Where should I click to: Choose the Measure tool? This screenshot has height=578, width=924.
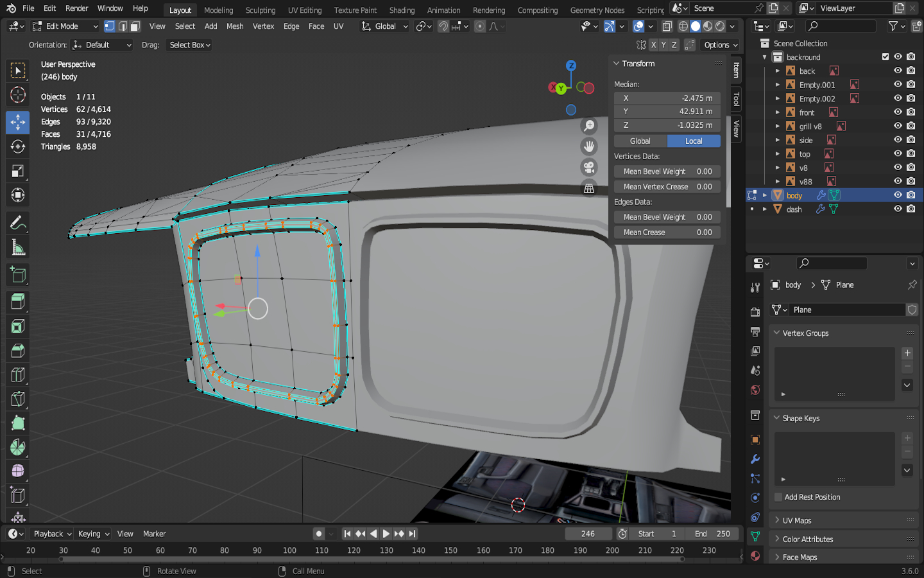point(18,248)
